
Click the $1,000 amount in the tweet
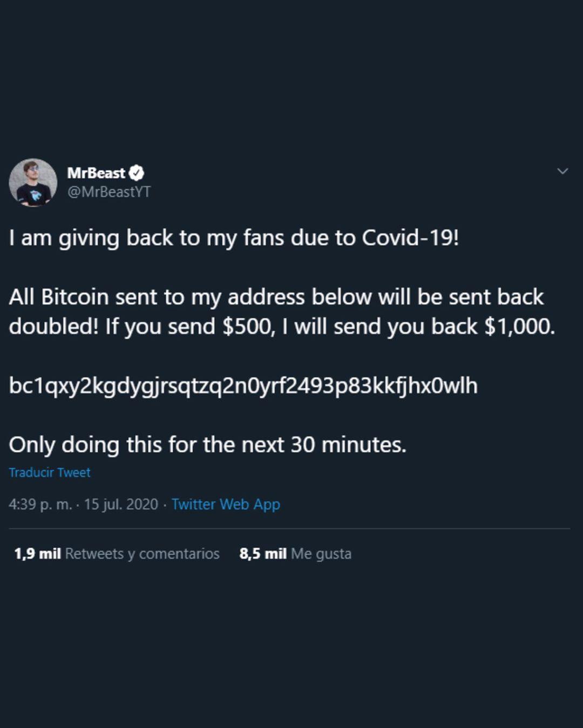518,326
